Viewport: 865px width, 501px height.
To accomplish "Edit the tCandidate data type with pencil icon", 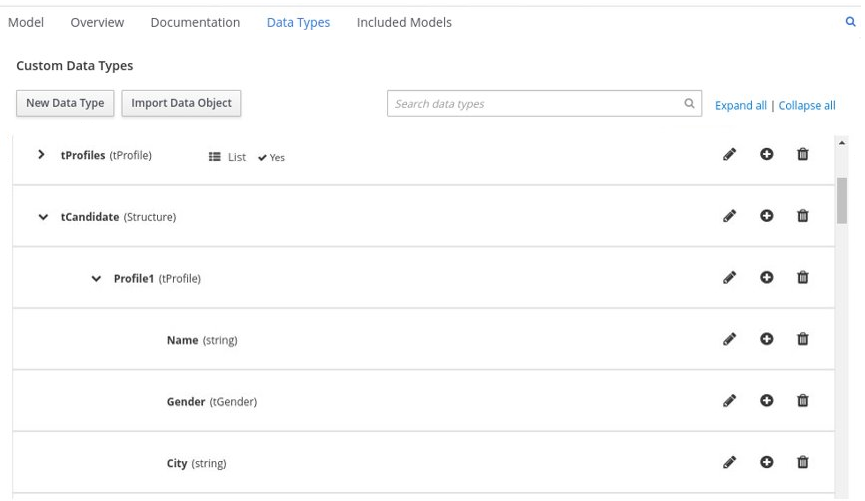I will [730, 216].
